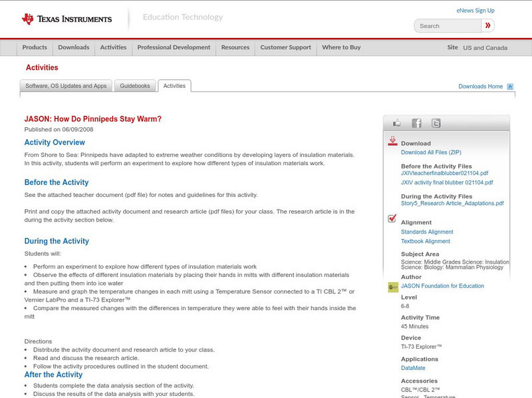Viewport: 532px width, 398px height.
Task: Open the Activities navigation menu
Action: 113,47
